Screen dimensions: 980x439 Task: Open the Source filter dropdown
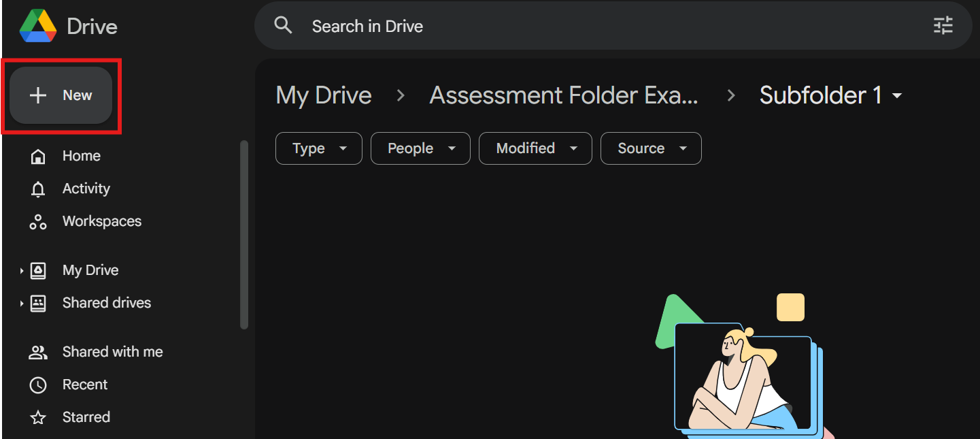650,148
